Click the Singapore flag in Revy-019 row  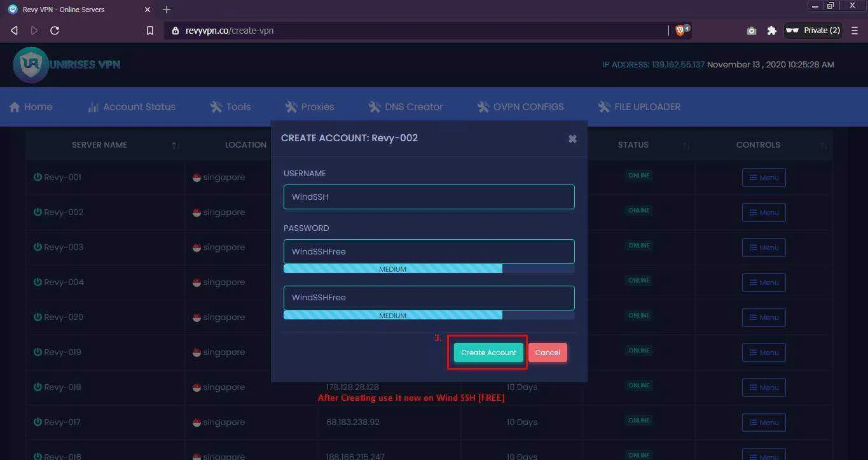pyautogui.click(x=197, y=352)
